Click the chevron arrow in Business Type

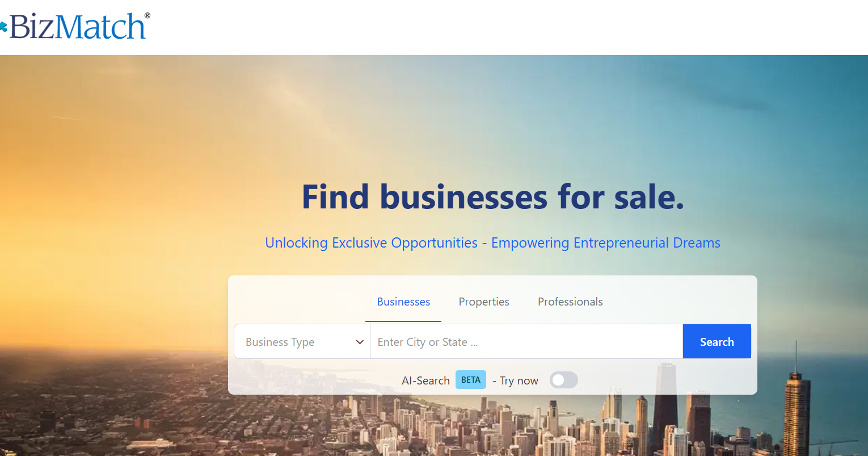click(x=360, y=342)
